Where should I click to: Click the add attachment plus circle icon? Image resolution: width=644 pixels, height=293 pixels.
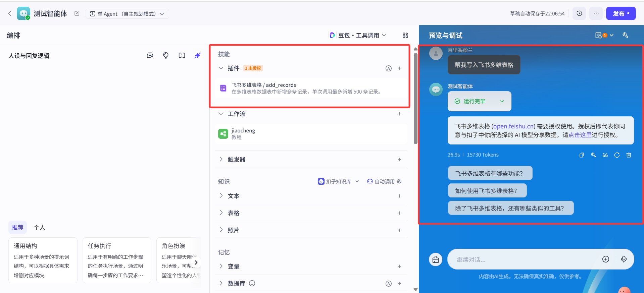606,259
